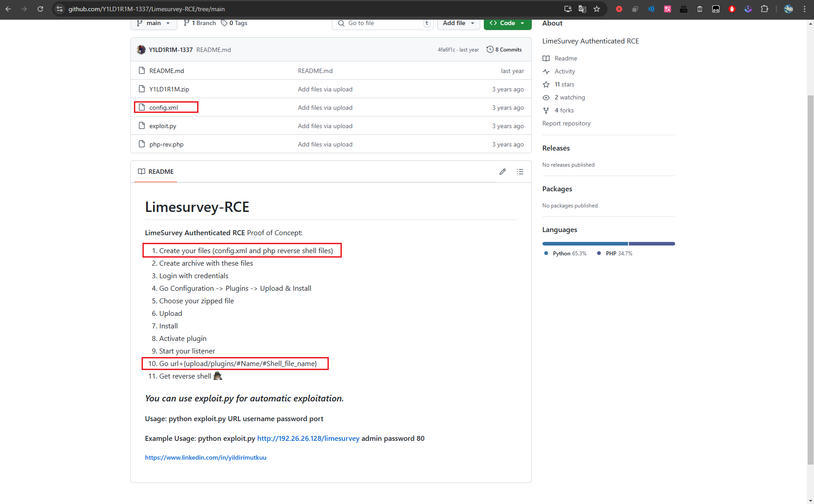This screenshot has width=814, height=504.
Task: Click the Y1LD1R1M-1337 author avatar
Action: click(x=141, y=50)
